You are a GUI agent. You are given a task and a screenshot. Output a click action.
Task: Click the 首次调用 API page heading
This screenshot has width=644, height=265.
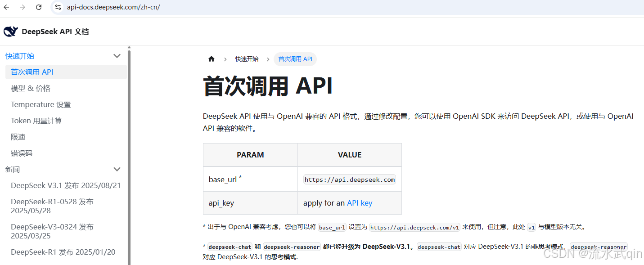268,86
